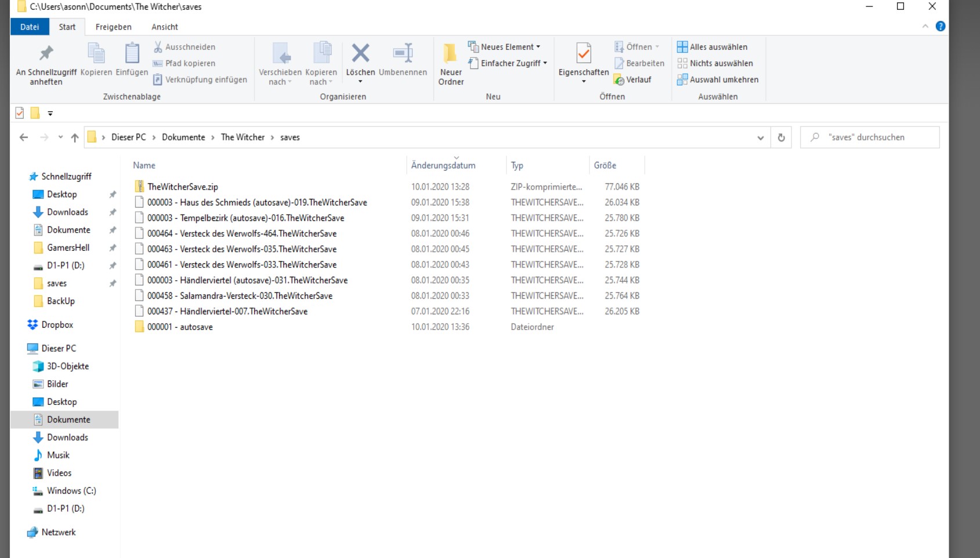Open the Einfacher Zugriff dropdown

(508, 63)
